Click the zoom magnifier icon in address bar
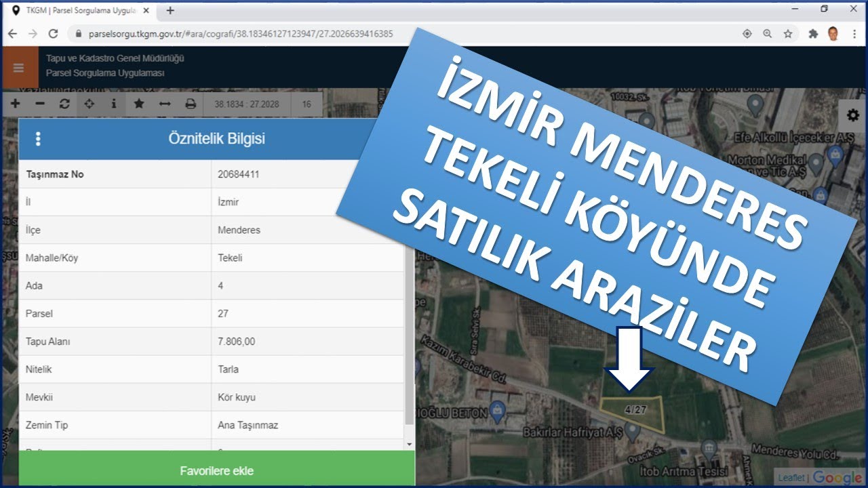This screenshot has width=868, height=488. (768, 34)
